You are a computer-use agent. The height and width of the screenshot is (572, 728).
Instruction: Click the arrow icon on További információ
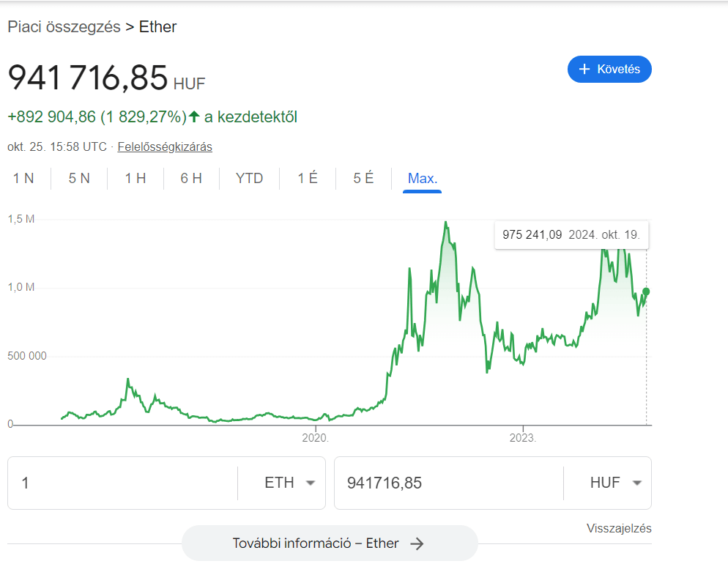coord(418,543)
